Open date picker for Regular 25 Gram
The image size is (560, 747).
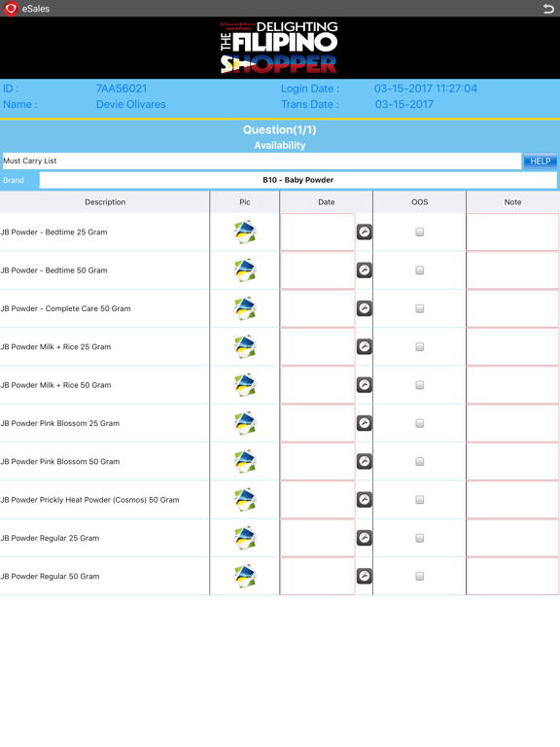pos(365,538)
